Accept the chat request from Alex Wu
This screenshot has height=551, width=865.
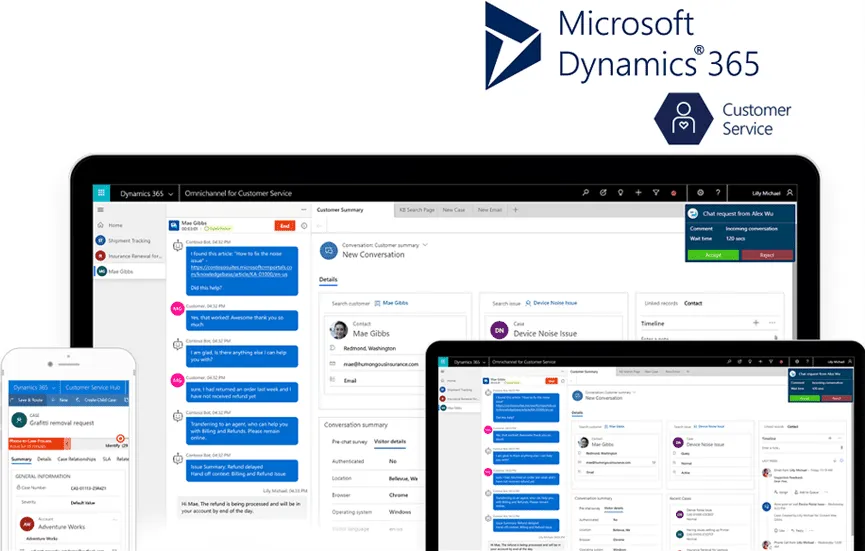[713, 255]
